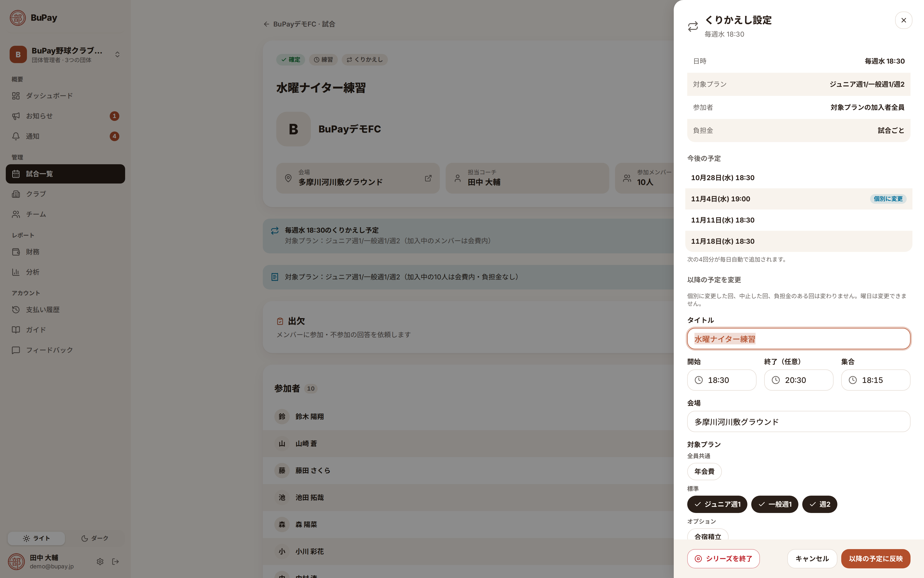Click the 財務 wallet icon
The height and width of the screenshot is (578, 924).
pyautogui.click(x=16, y=252)
